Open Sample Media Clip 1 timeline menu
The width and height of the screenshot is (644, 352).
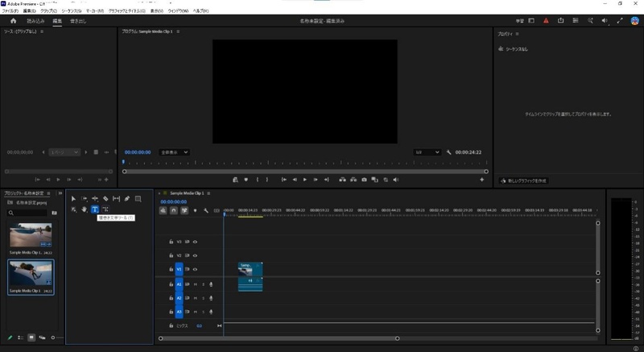click(x=208, y=193)
